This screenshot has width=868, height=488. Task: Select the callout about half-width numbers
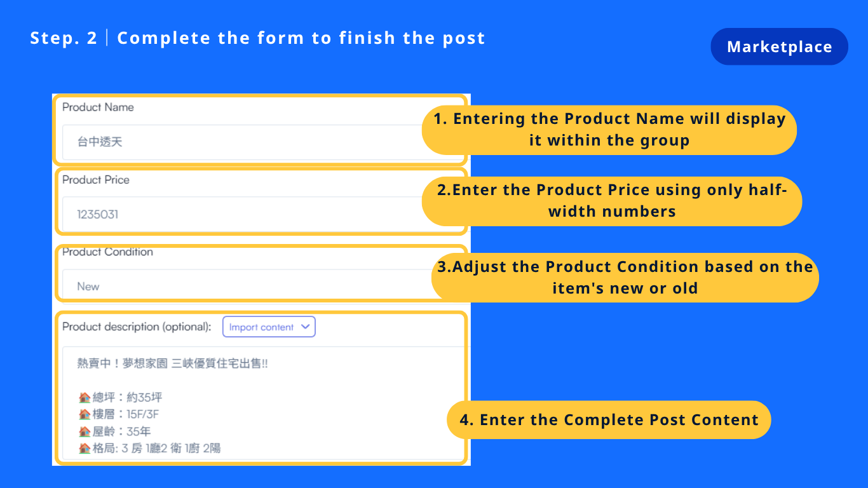coord(611,201)
